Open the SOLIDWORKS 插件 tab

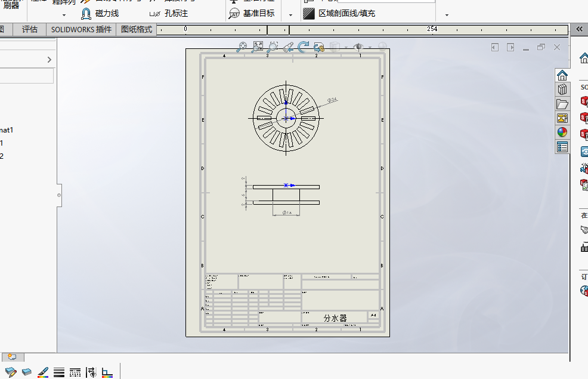(81, 29)
